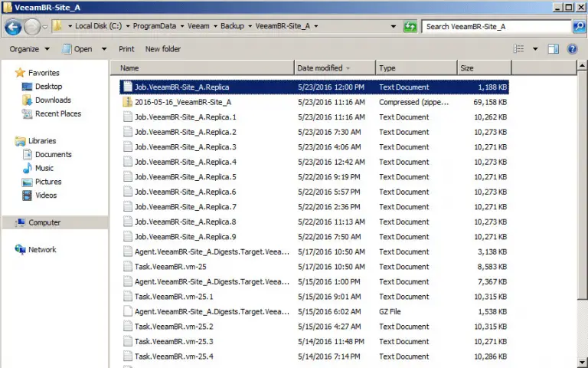
Task: Click the Search VeeamBR-Site_A field
Action: click(x=496, y=26)
